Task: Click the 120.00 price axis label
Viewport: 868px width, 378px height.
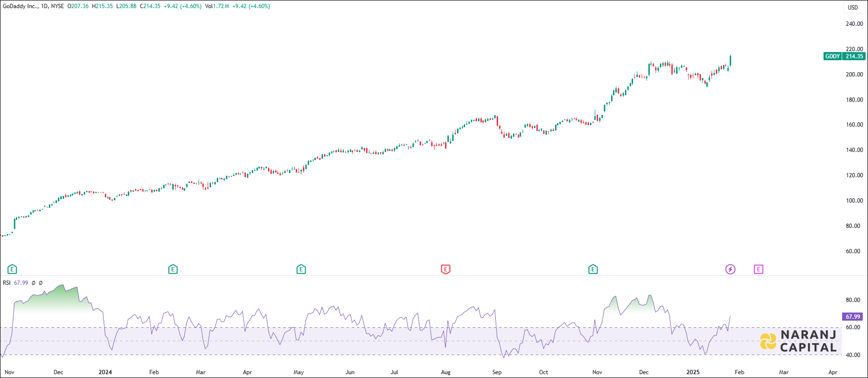Action: click(854, 175)
